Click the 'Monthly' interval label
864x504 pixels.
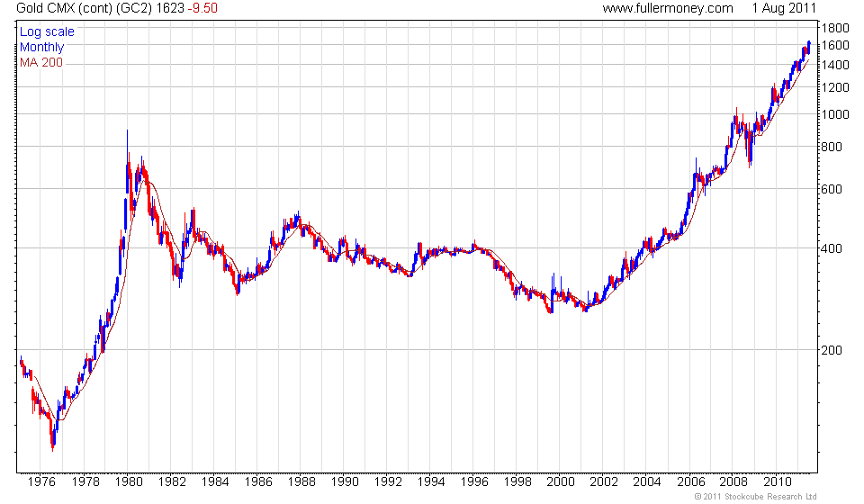42,47
